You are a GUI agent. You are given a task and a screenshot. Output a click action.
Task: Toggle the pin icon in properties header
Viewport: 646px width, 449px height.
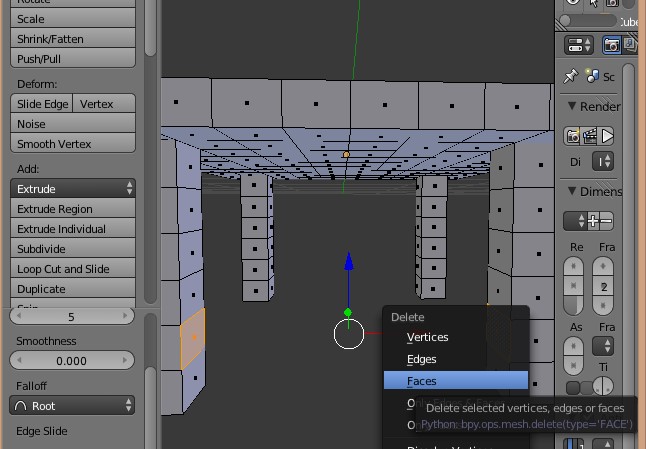(571, 76)
